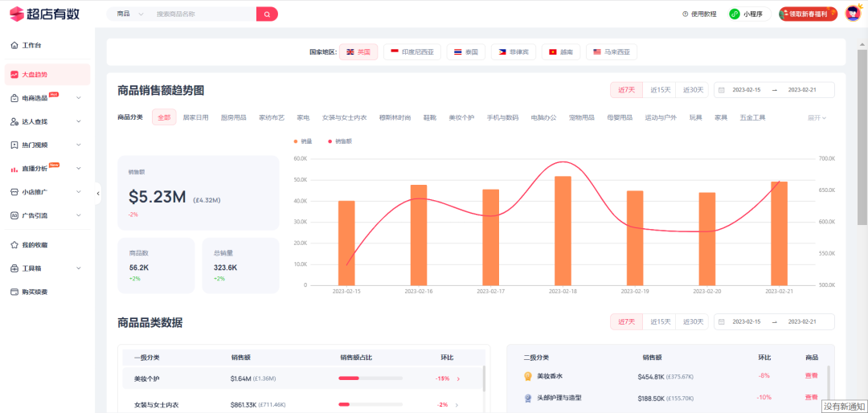Viewport: 868px width, 413px height.
Task: Click the 达人查找 person-search icon
Action: click(x=14, y=122)
